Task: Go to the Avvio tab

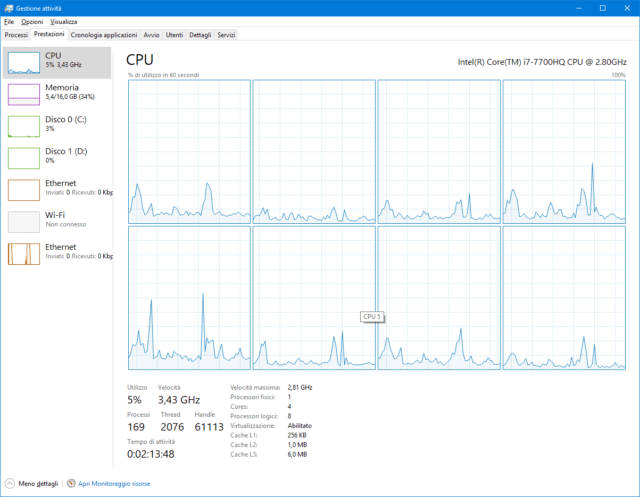Action: (x=151, y=34)
